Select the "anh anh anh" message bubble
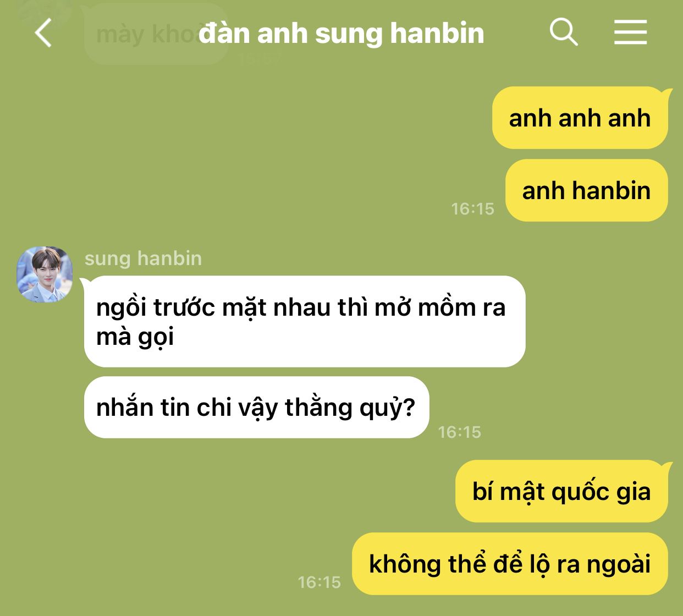 click(x=580, y=118)
